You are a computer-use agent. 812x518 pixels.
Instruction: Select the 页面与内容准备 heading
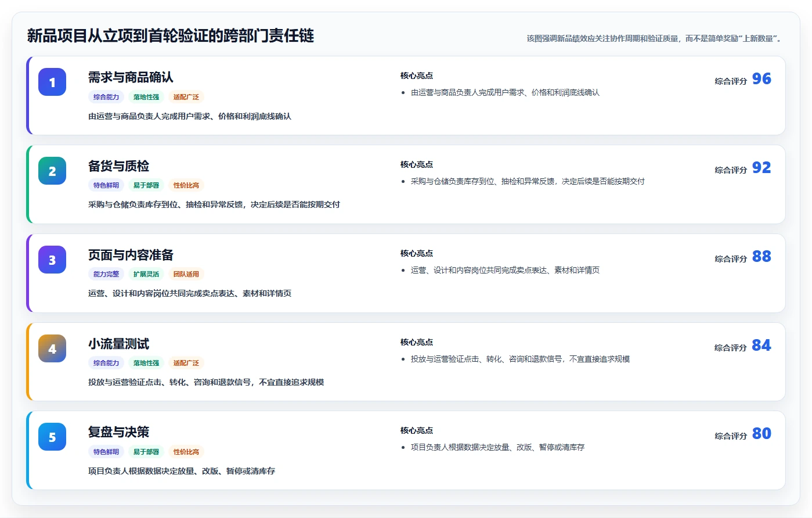click(x=131, y=255)
